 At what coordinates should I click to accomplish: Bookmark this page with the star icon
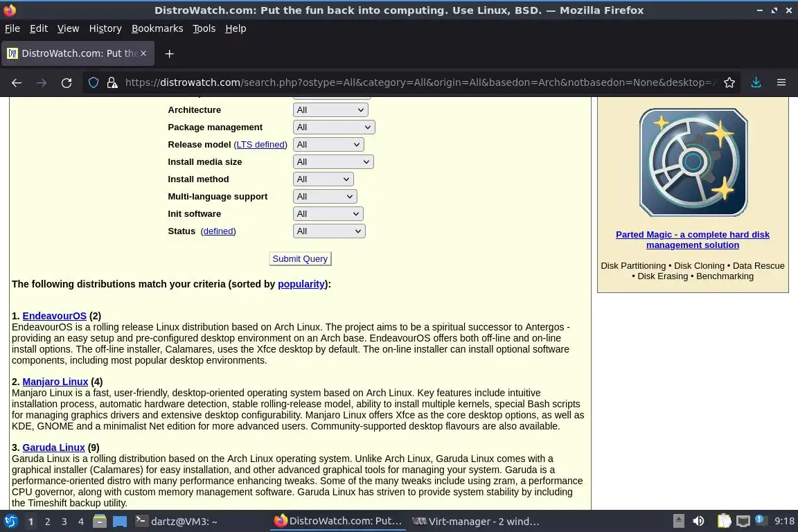click(729, 82)
